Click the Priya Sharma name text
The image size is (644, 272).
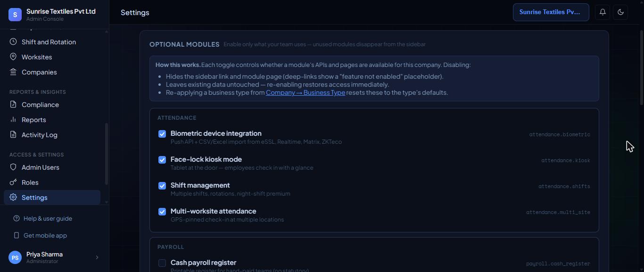44,254
